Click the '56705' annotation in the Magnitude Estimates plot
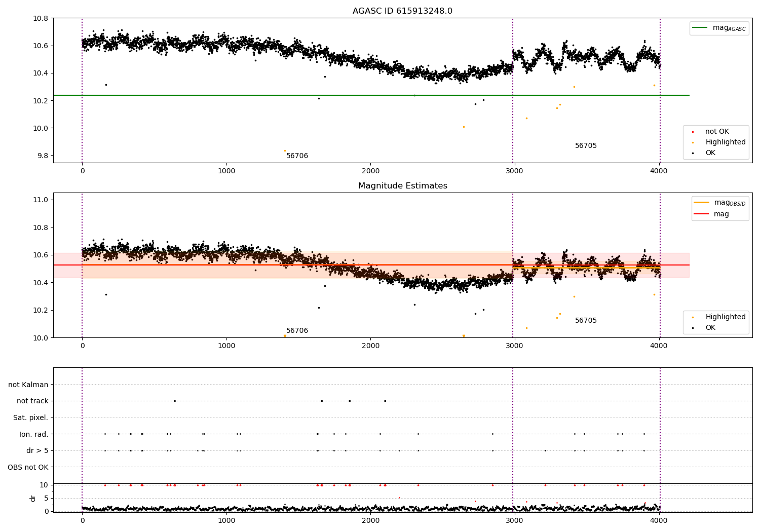Screen dimensions: 760x532 pyautogui.click(x=586, y=321)
